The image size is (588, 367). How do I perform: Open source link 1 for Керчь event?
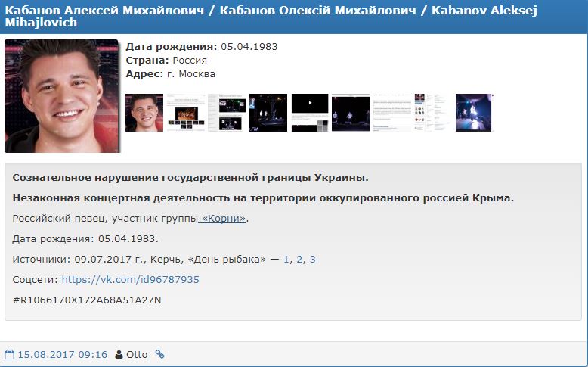coord(286,260)
